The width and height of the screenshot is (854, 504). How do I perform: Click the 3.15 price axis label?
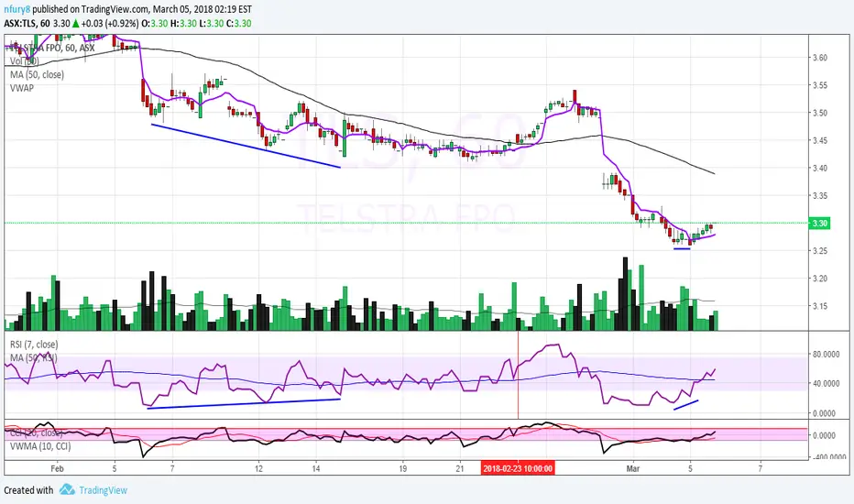[820, 306]
